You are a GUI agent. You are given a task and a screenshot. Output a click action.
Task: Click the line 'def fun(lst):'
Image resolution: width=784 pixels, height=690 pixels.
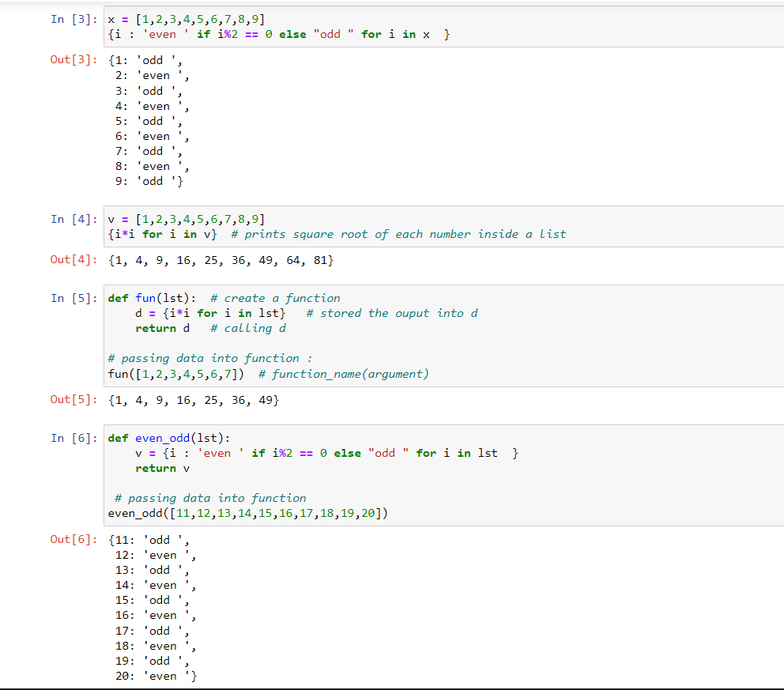coord(152,299)
